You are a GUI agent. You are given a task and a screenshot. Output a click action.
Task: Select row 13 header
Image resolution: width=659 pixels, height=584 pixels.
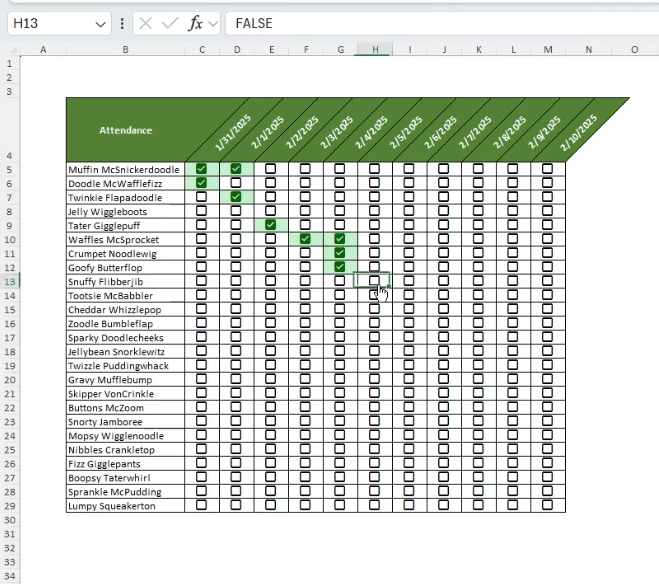point(10,281)
